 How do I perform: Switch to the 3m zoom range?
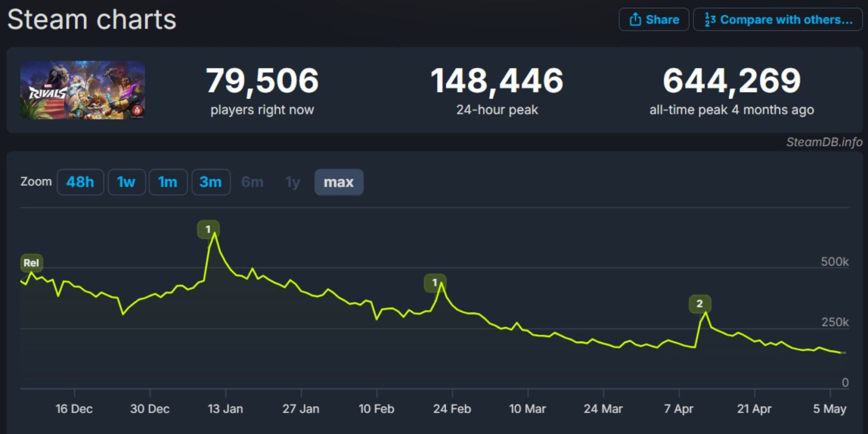click(x=211, y=182)
